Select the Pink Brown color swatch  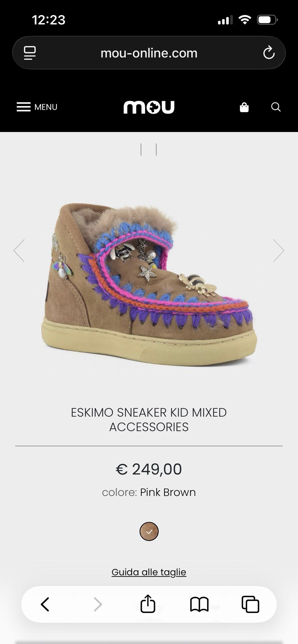point(149,532)
